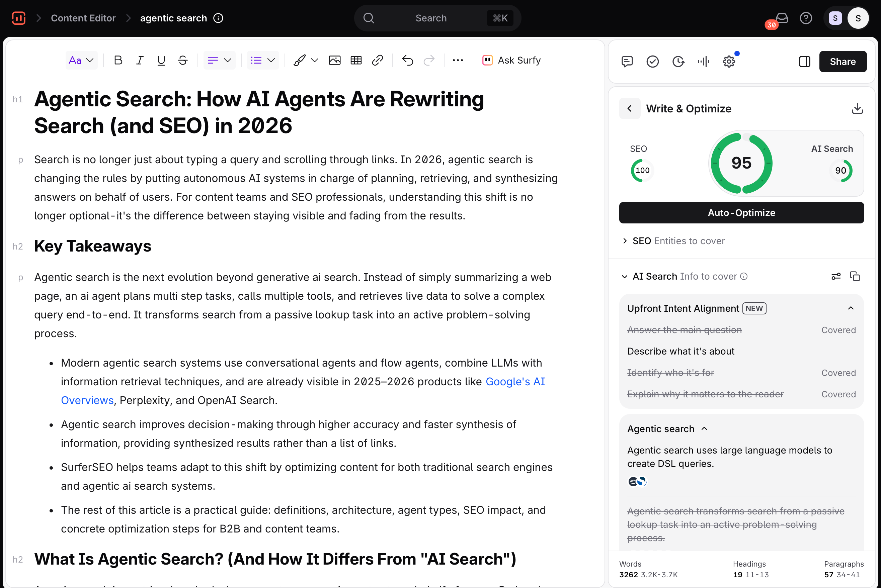881x588 pixels.
Task: Open the help question mark
Action: coord(806,18)
